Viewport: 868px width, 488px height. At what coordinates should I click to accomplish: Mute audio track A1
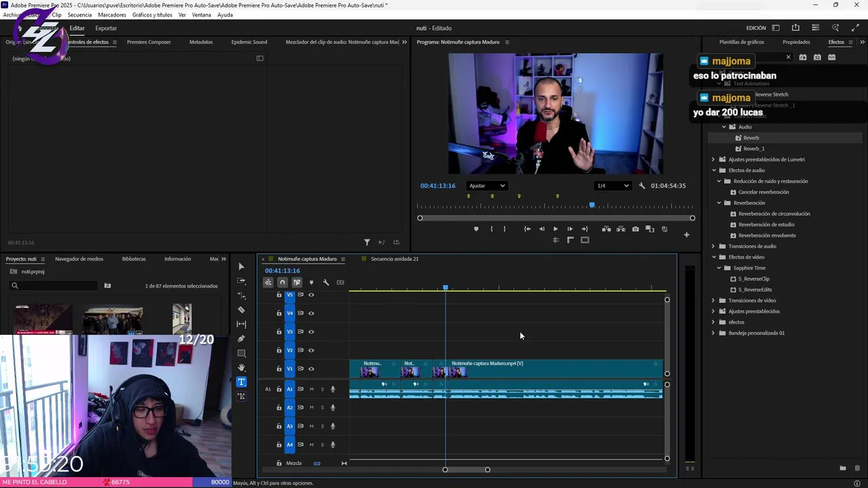311,389
